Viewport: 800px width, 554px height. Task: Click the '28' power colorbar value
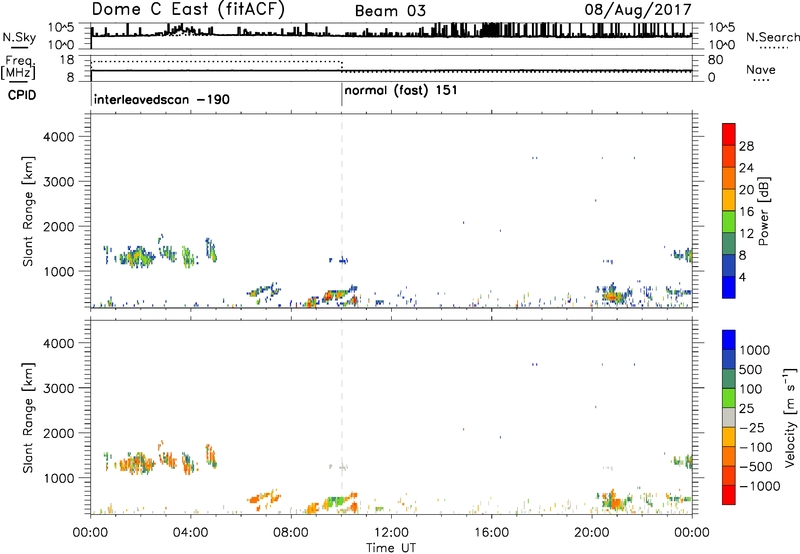[746, 146]
